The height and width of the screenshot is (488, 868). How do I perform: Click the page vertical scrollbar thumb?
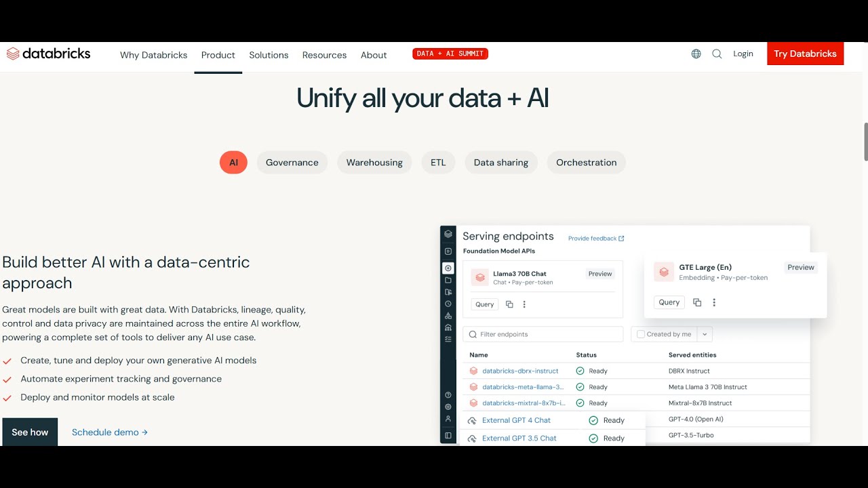pyautogui.click(x=865, y=142)
